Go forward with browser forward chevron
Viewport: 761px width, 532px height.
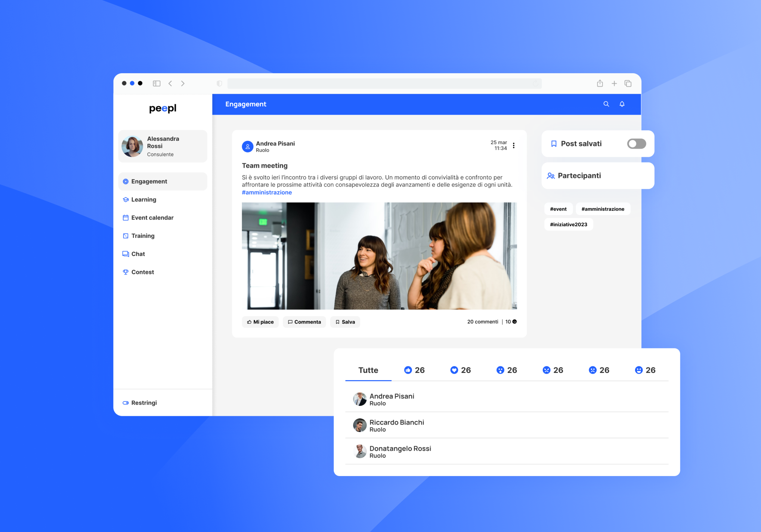(183, 84)
